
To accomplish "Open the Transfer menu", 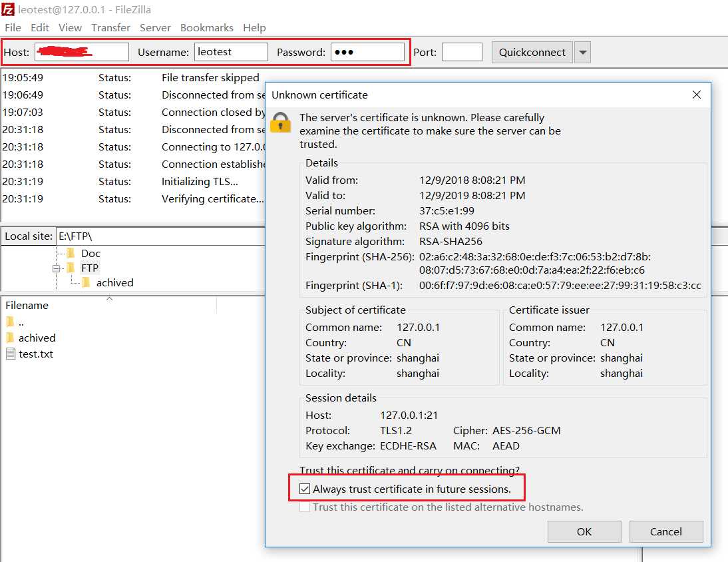I will [110, 28].
